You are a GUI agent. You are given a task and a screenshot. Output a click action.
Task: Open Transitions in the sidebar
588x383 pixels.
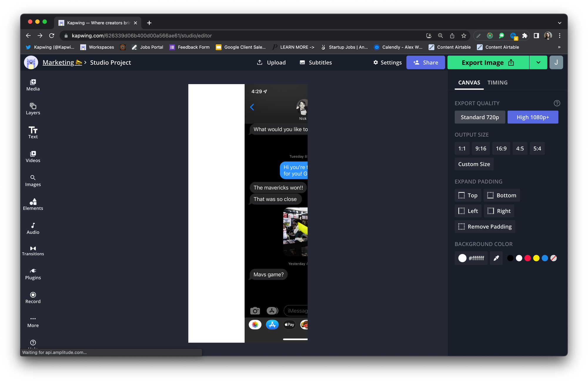33,251
